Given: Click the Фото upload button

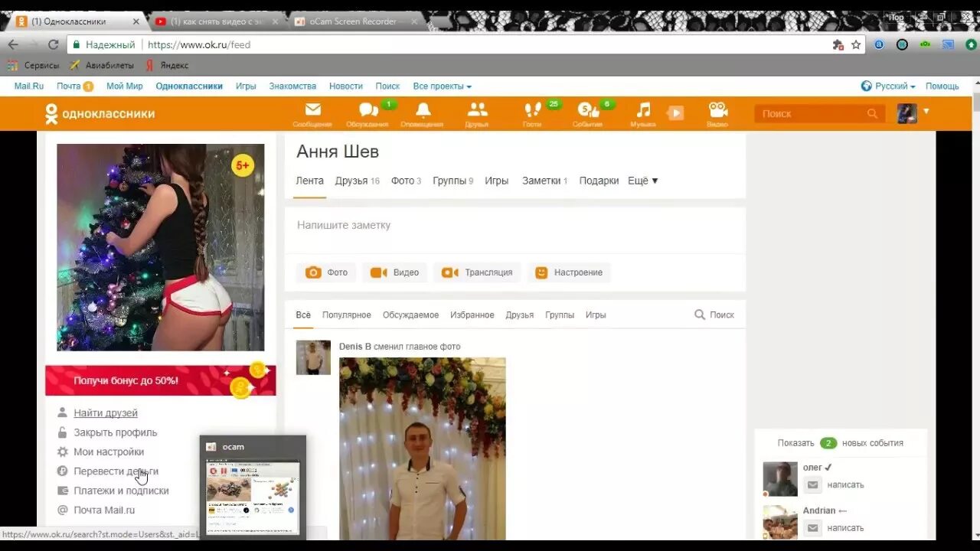Looking at the screenshot, I should (x=326, y=272).
